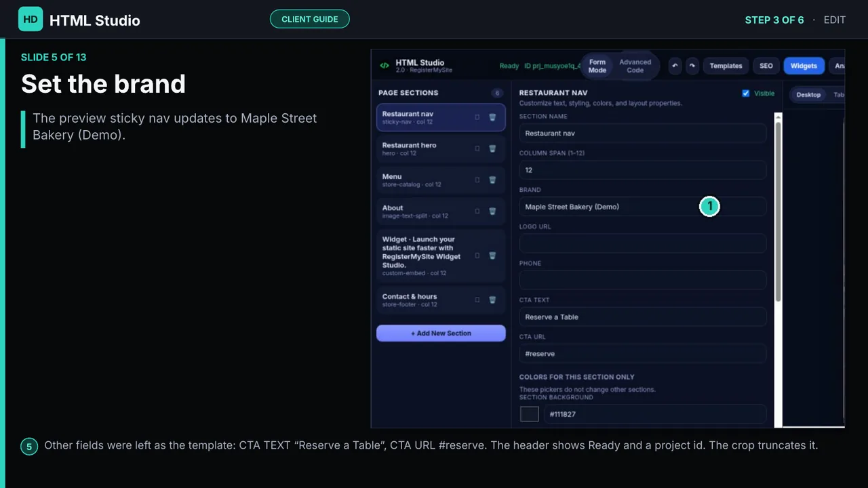Click the HD logo badge at top left
The width and height of the screenshot is (868, 488).
click(x=31, y=20)
